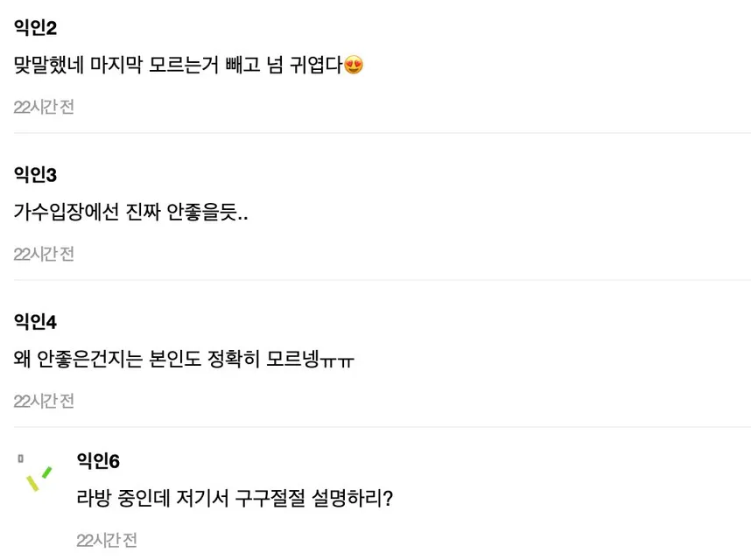Tap the 익인6 reply author name
751x560 pixels.
98,460
